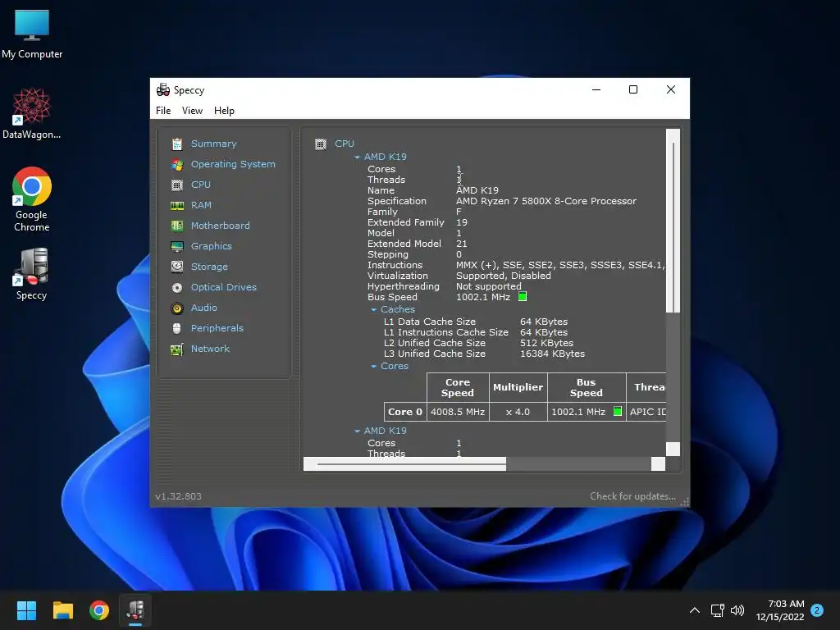Collapse the first AMD K19 node

(358, 157)
